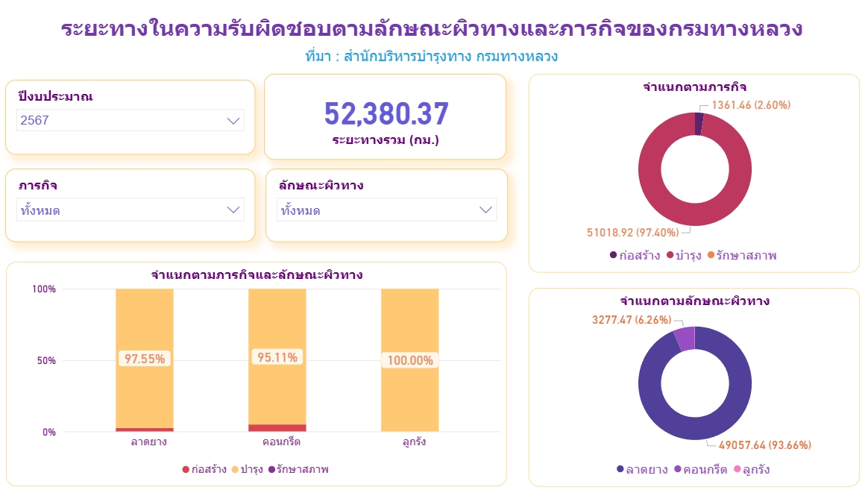868x493 pixels.
Task: Open the ภารกิจ dropdown set to ทั้งหมด
Action: [x=130, y=210]
